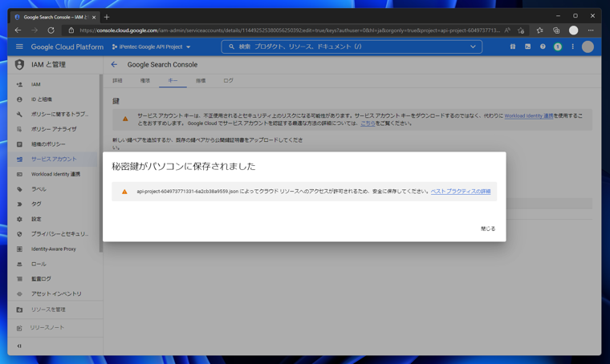Open notifications badge showing 1
Viewport: 610px width, 364px height.
[x=558, y=47]
